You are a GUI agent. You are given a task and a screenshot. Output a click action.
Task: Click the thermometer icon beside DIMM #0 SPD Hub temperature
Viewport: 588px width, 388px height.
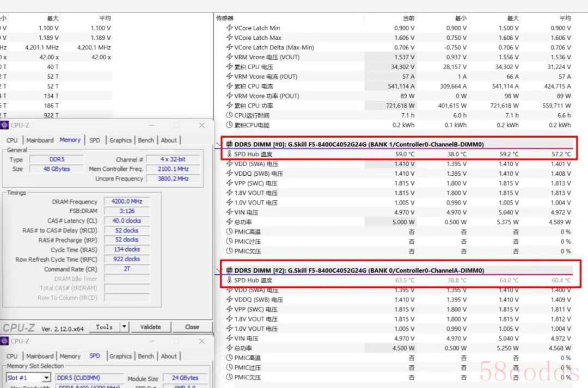pyautogui.click(x=229, y=154)
